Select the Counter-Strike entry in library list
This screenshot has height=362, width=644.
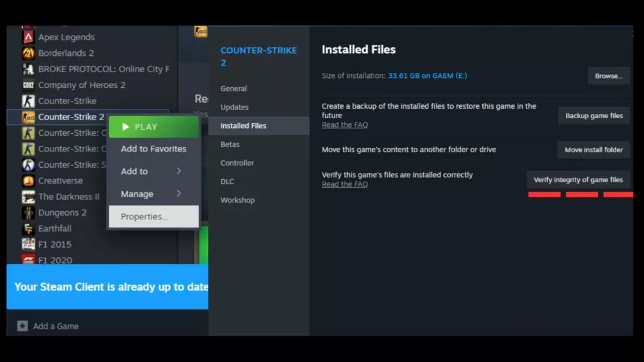tap(67, 101)
